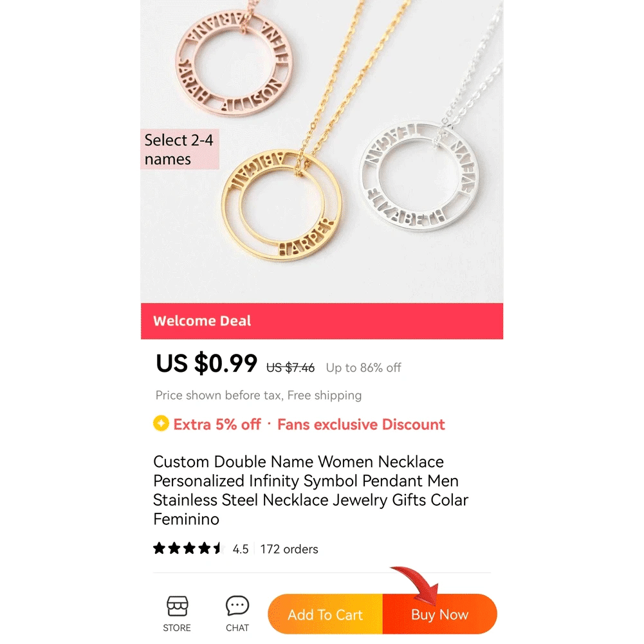
Task: Open the CHAT bubble icon
Action: 237,606
